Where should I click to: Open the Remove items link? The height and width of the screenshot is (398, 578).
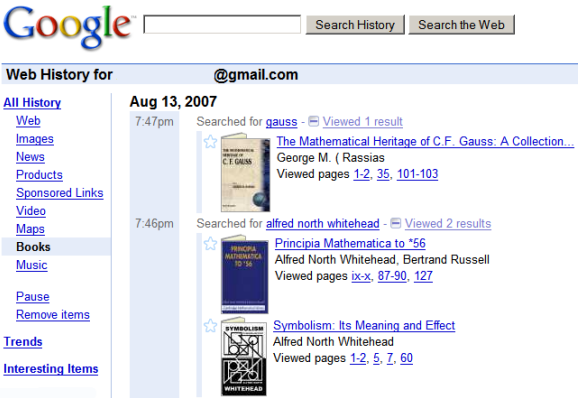pyautogui.click(x=53, y=315)
